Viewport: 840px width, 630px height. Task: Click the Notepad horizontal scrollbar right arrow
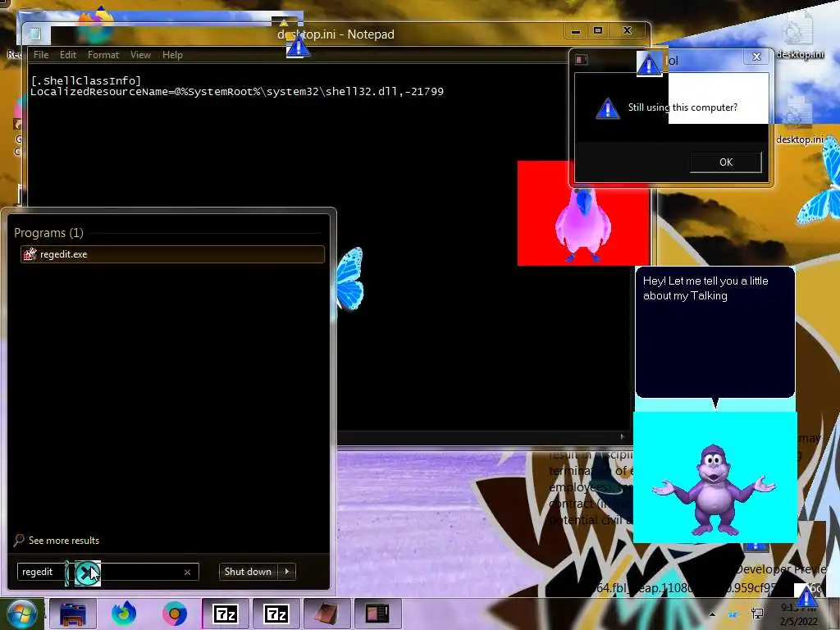622,436
